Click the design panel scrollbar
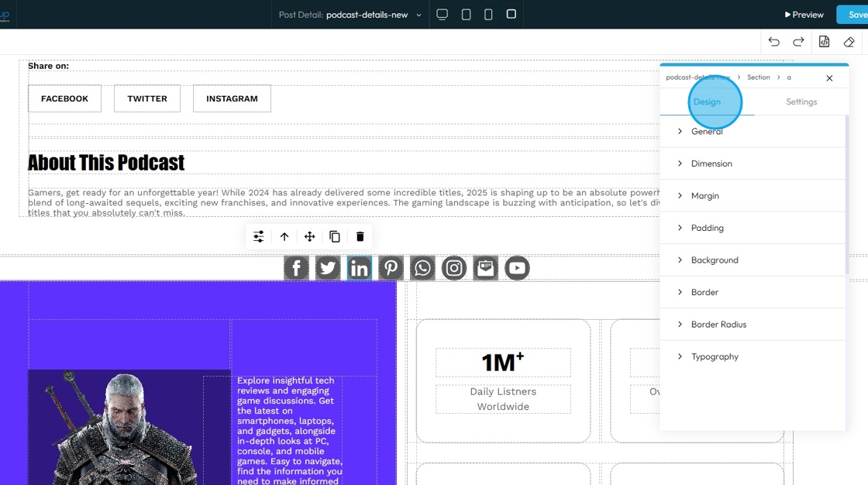 pos(847,194)
